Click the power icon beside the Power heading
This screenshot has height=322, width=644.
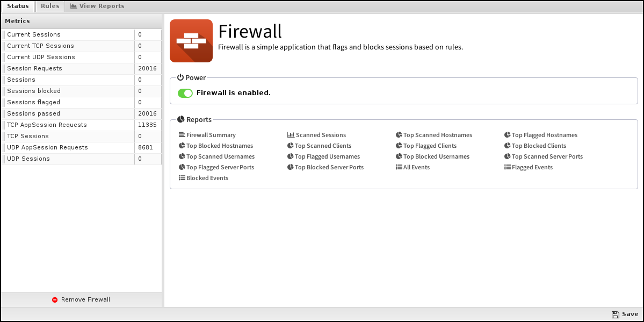click(180, 77)
